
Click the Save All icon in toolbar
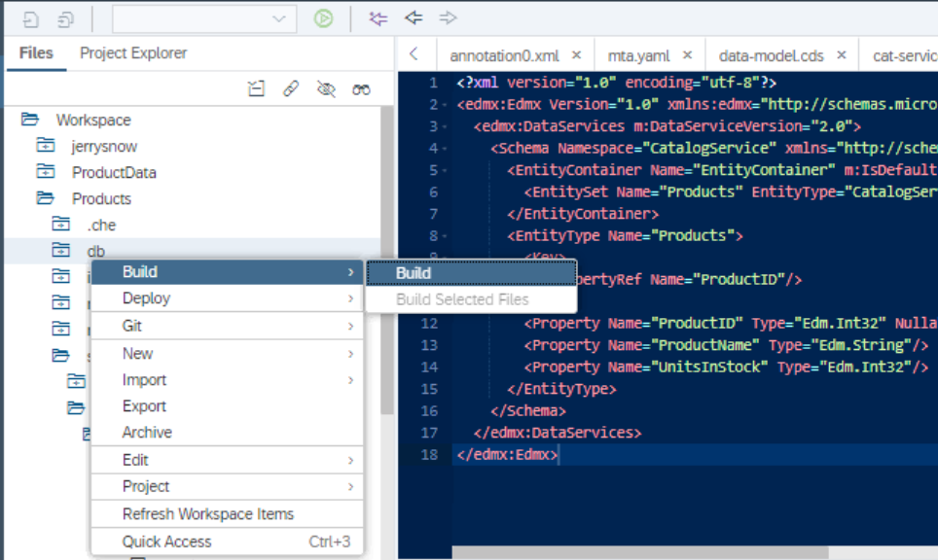(65, 18)
